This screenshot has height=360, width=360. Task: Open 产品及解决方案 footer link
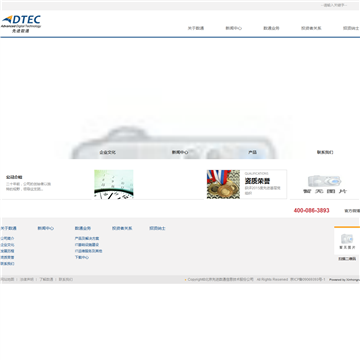[87, 239]
